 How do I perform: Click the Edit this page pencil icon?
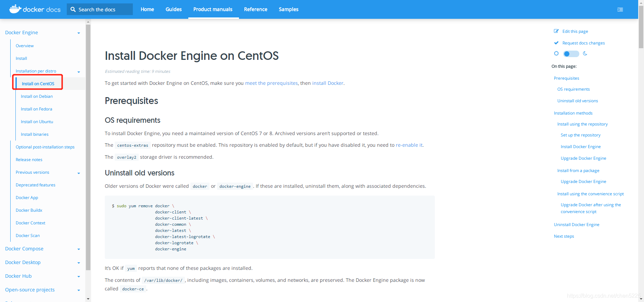click(x=556, y=31)
